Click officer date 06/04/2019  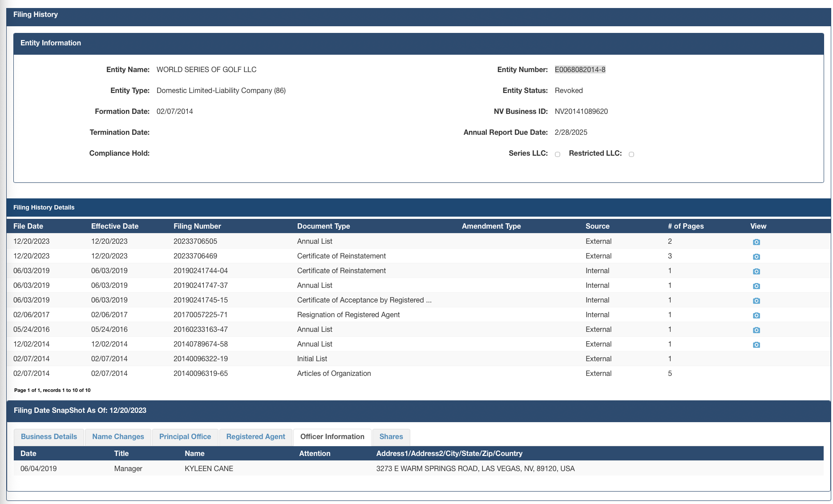[38, 468]
